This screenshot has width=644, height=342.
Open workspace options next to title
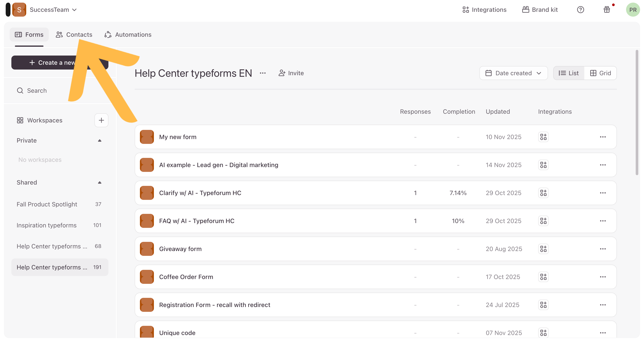tap(263, 73)
